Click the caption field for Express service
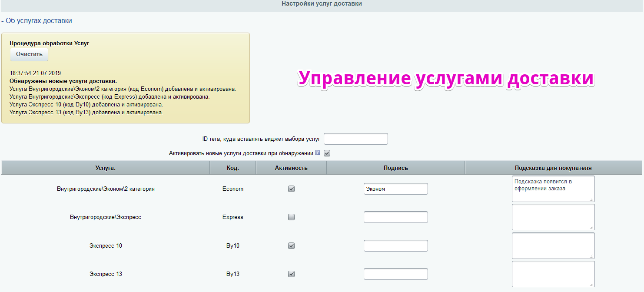Screen dimensions: 644x292 (396, 217)
